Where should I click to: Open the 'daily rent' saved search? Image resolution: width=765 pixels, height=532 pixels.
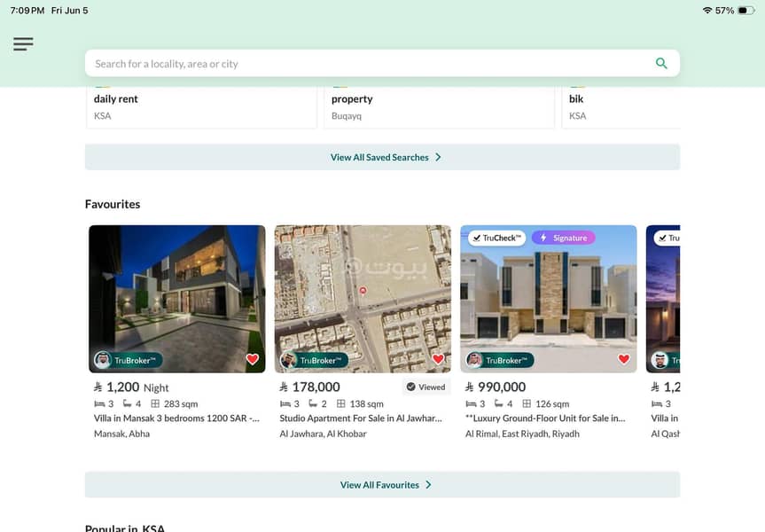click(x=201, y=107)
